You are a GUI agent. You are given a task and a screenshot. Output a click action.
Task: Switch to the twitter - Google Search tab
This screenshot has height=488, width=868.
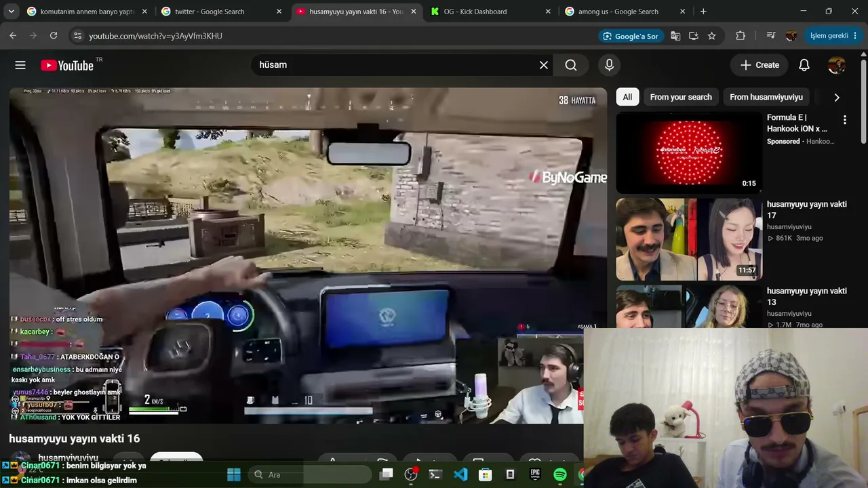point(222,12)
